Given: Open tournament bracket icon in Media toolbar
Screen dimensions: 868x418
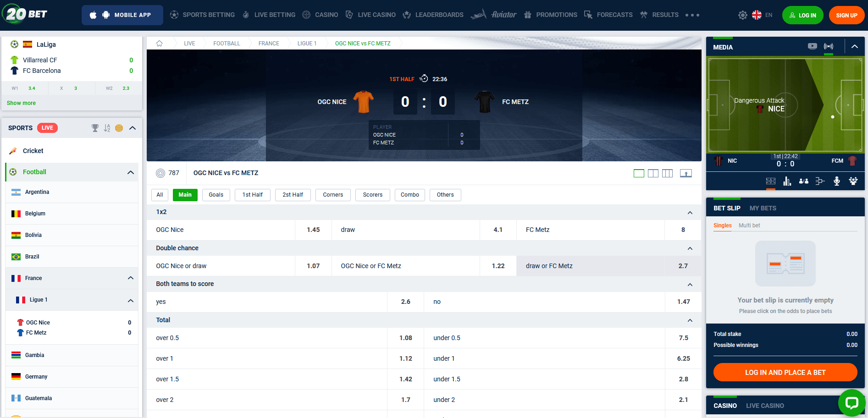Looking at the screenshot, I should [x=820, y=181].
